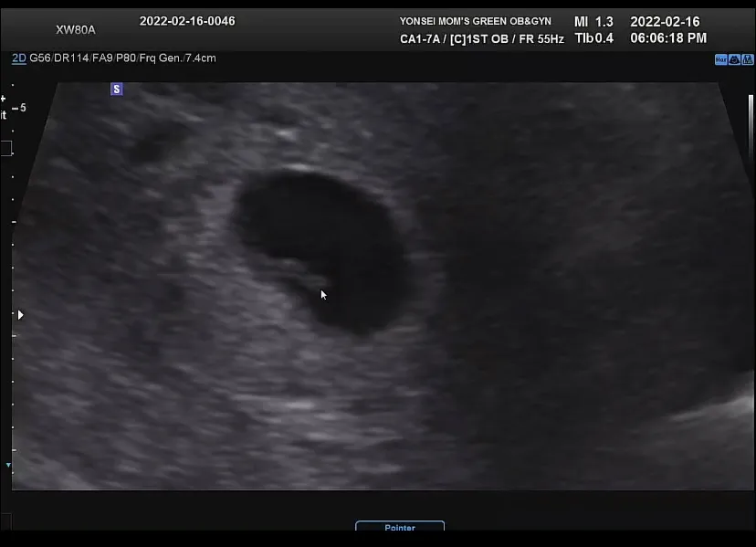
Task: Click the Har harmonic imaging icon
Action: tap(720, 59)
